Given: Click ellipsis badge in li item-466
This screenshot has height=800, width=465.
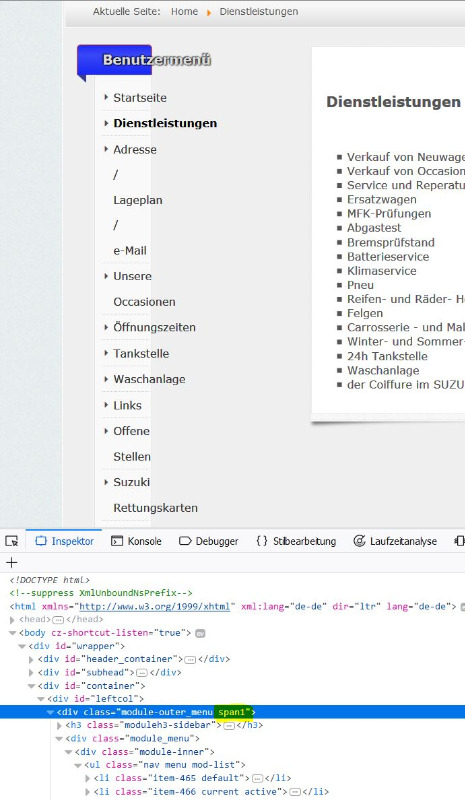Looking at the screenshot, I should pyautogui.click(x=295, y=792).
